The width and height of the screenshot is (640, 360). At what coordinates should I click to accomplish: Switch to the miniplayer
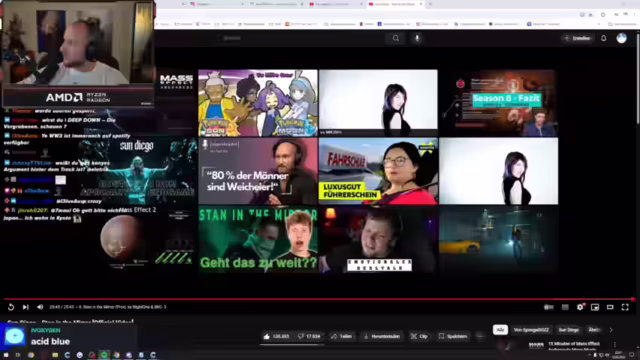pyautogui.click(x=595, y=307)
